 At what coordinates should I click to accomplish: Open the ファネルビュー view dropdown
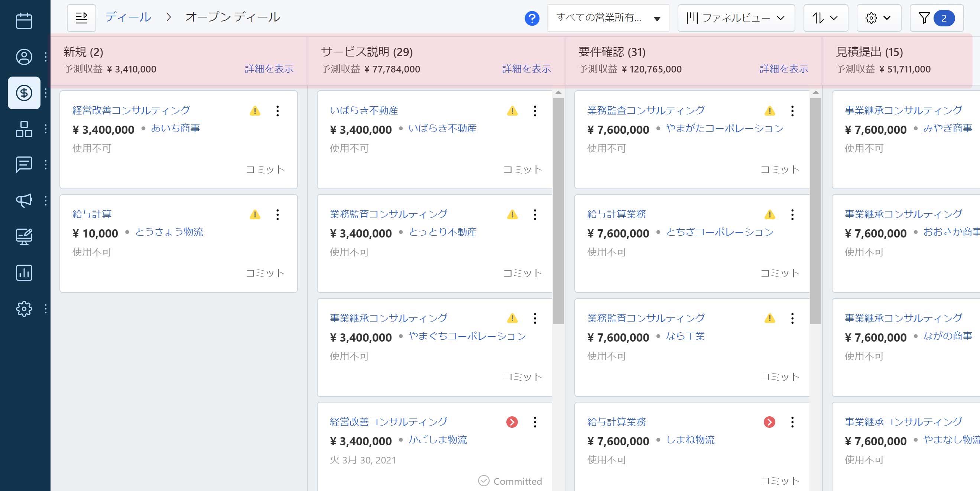click(x=736, y=18)
